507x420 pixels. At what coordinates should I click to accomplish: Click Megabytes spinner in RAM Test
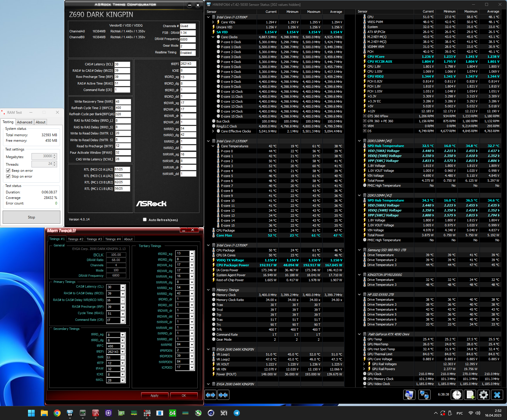click(55, 156)
